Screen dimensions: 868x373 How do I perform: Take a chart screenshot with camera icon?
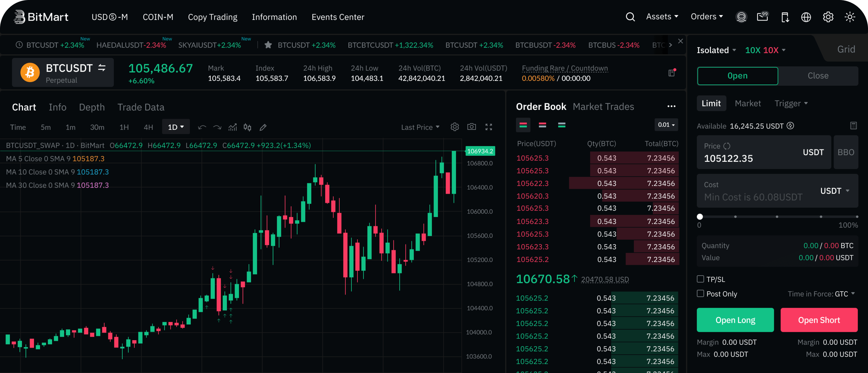471,127
